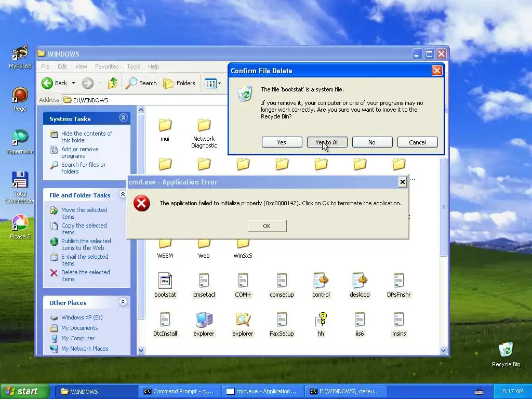Open the Tools menu
Screen dimensions: 532x399
pyautogui.click(x=134, y=66)
